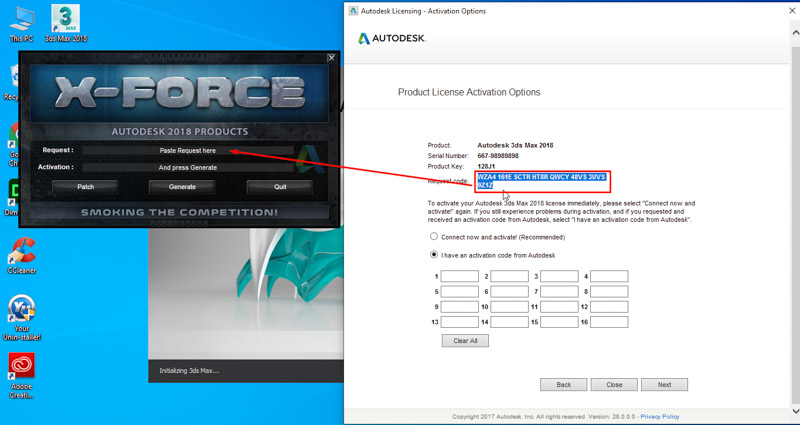Viewport: 800px width, 425px height.
Task: Click the Patch button in X-Force
Action: [x=85, y=187]
